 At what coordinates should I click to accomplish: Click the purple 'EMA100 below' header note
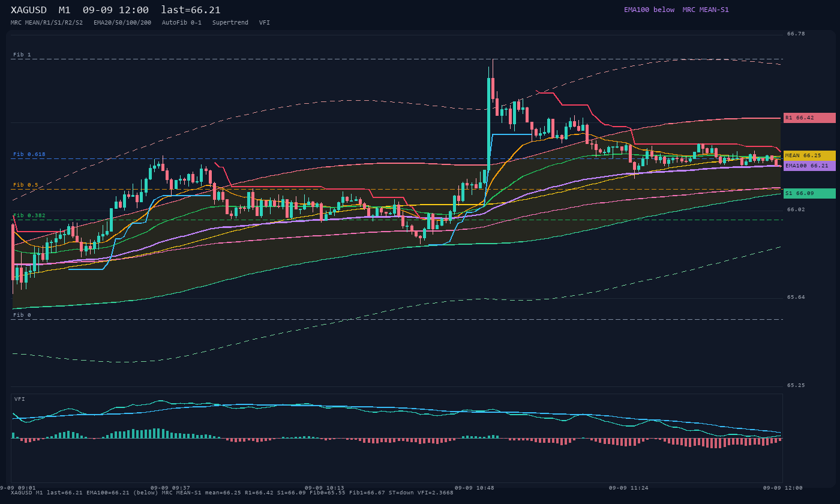click(649, 10)
